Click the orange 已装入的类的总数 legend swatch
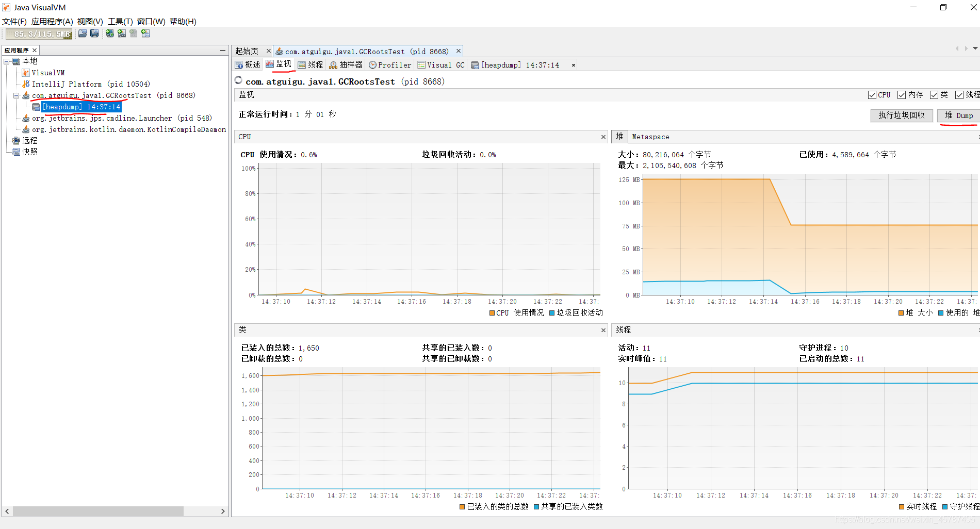This screenshot has width=980, height=529. 462,507
